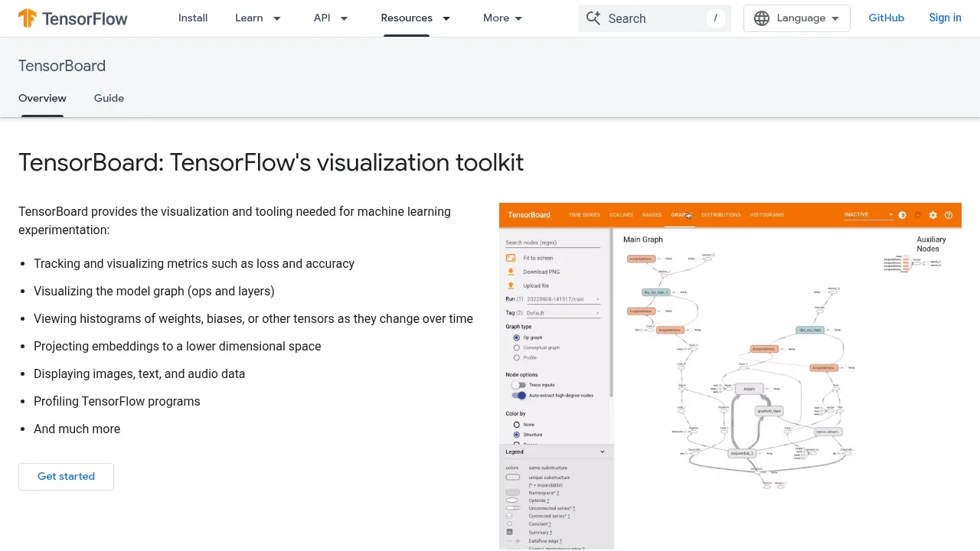Open the GitHub link
The image size is (980, 551).
pos(886,18)
